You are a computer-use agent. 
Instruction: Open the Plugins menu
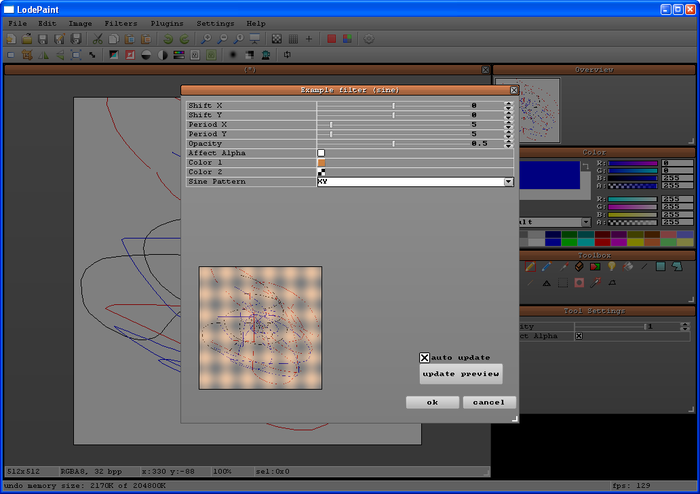click(x=167, y=22)
